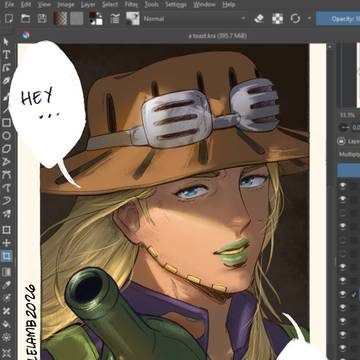Select the Polygon tool

[x=6, y=149]
